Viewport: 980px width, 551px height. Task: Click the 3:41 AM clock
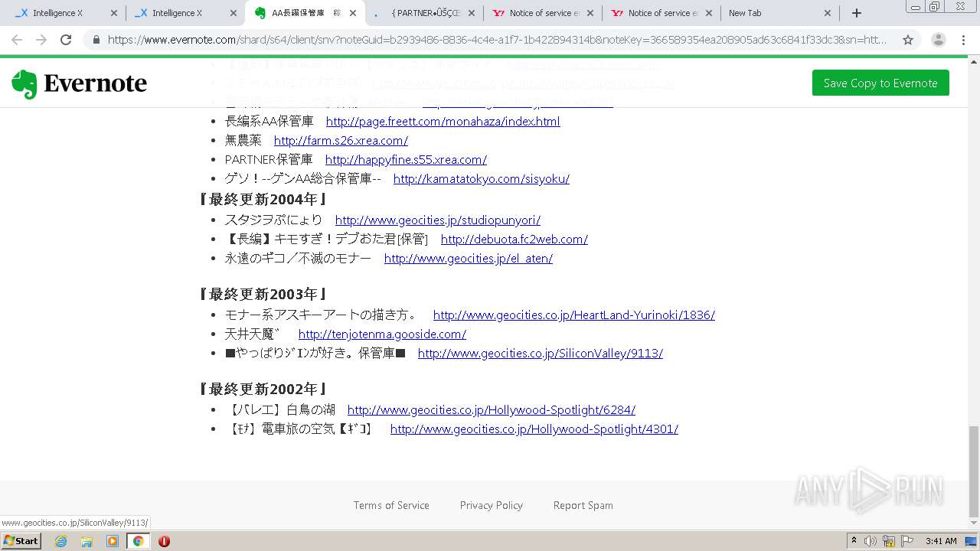point(941,541)
